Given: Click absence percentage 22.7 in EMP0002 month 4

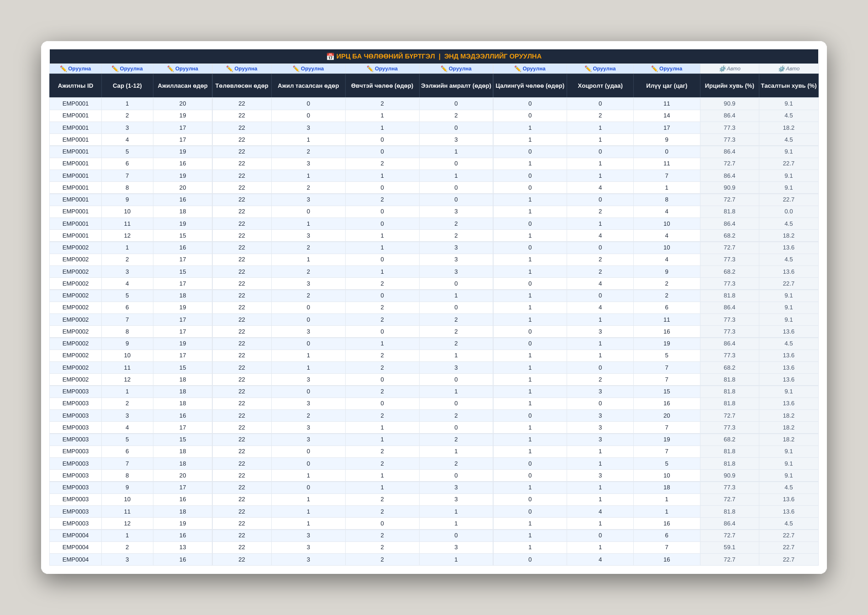Looking at the screenshot, I should coord(789,283).
